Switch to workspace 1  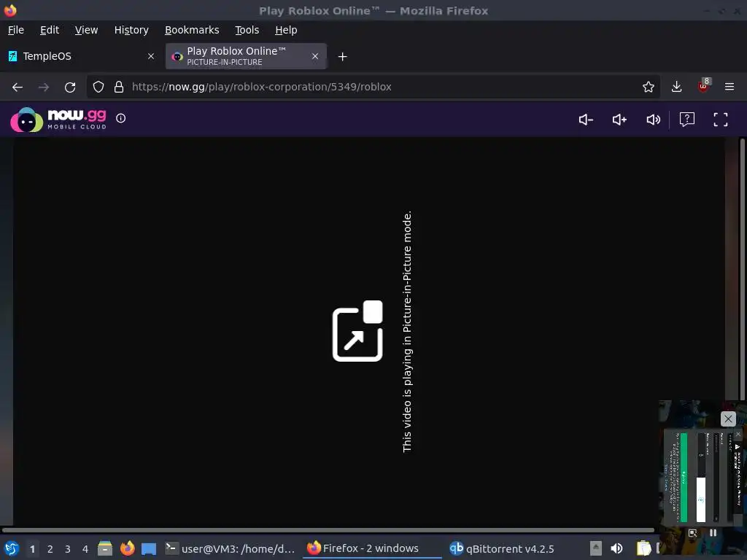pyautogui.click(x=32, y=548)
